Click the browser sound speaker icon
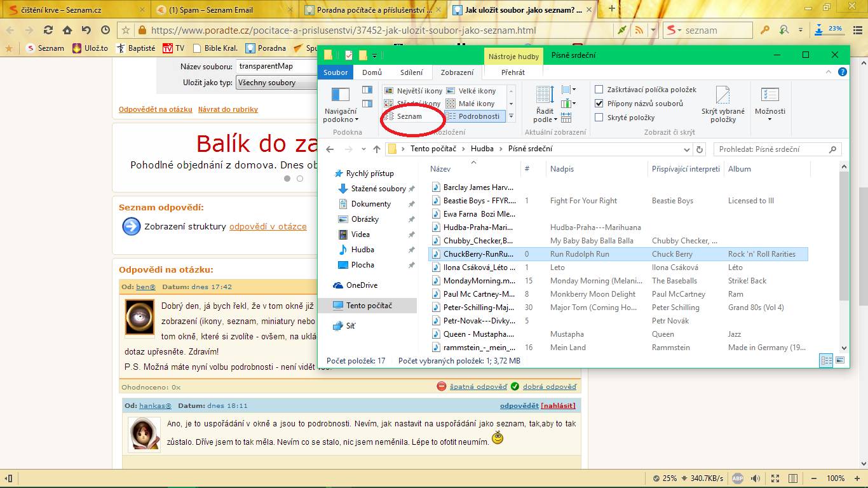 click(754, 478)
